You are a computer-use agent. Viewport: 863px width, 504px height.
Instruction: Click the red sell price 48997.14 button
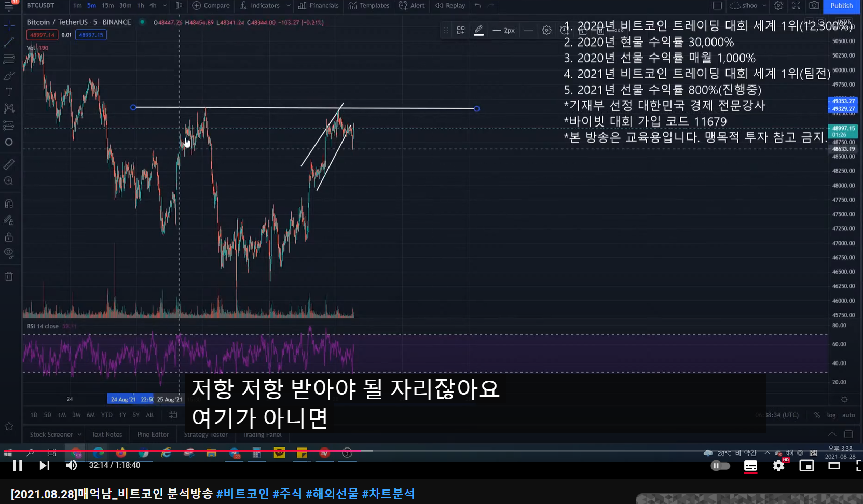(x=42, y=35)
